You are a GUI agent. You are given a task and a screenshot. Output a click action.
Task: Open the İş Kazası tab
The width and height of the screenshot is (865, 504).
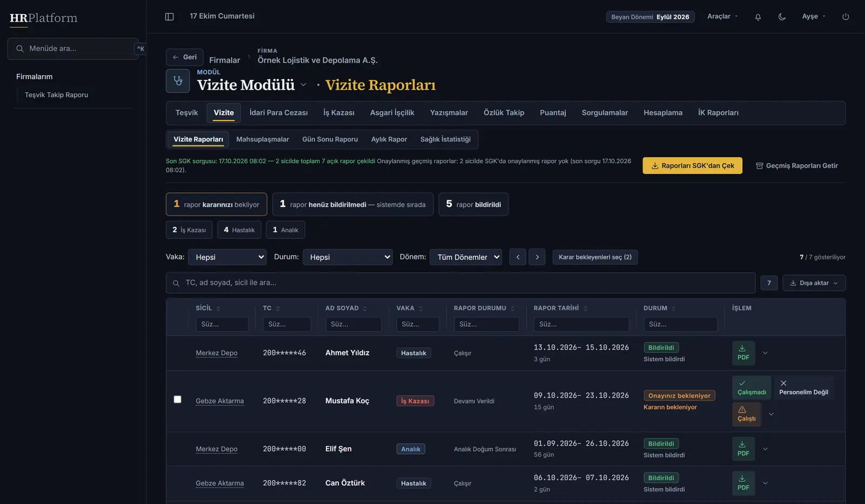tap(339, 113)
